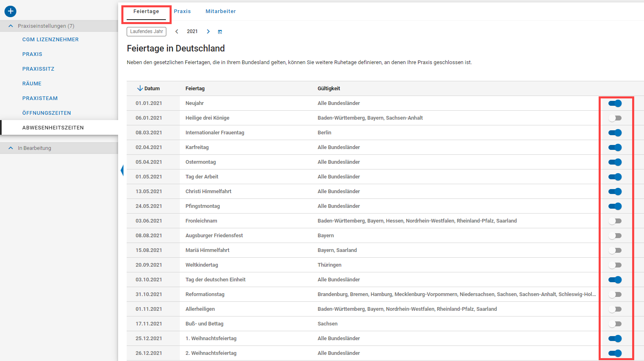Open CGM LIZENZNEHMER settings
Viewport: 644px width, 361px height.
[51, 40]
